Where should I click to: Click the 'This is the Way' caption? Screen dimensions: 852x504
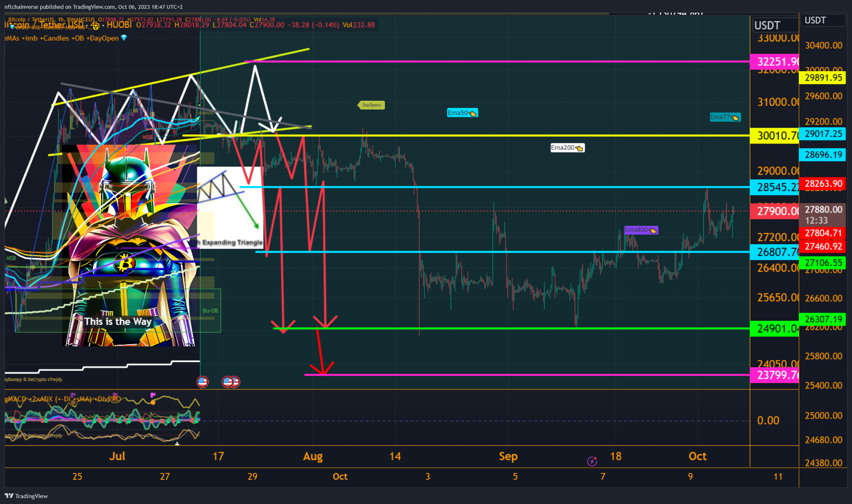click(x=118, y=321)
